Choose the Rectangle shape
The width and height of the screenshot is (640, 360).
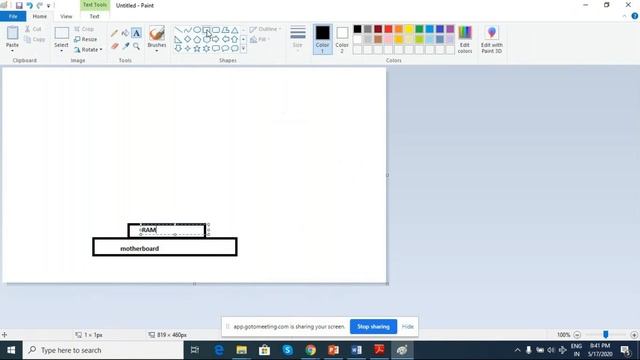(207, 30)
